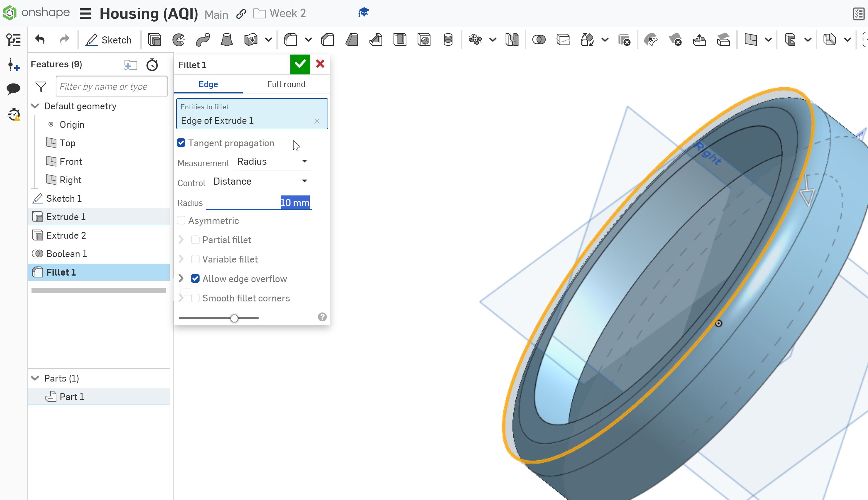Open dropdown next to Plane tool

768,39
